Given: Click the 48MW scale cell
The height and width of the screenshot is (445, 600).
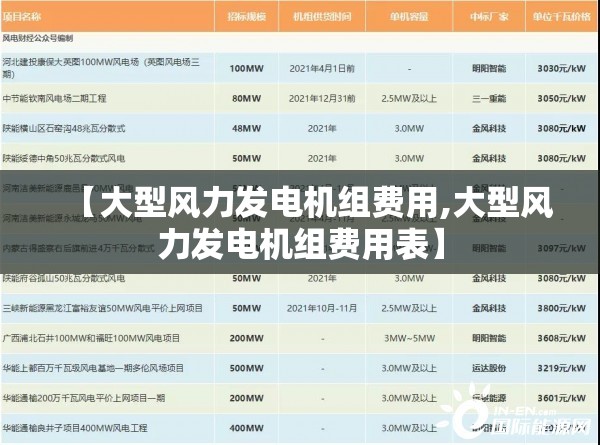Looking at the screenshot, I should pyautogui.click(x=246, y=128).
